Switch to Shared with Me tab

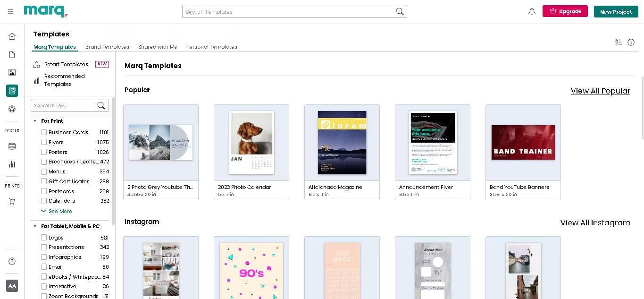158,47
